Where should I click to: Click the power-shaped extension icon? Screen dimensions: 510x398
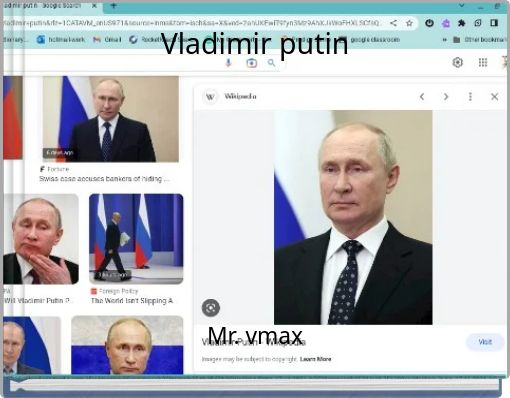(429, 23)
